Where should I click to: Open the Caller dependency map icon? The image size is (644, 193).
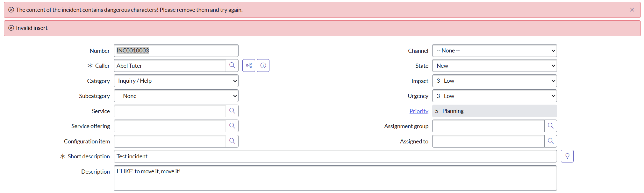pos(249,65)
